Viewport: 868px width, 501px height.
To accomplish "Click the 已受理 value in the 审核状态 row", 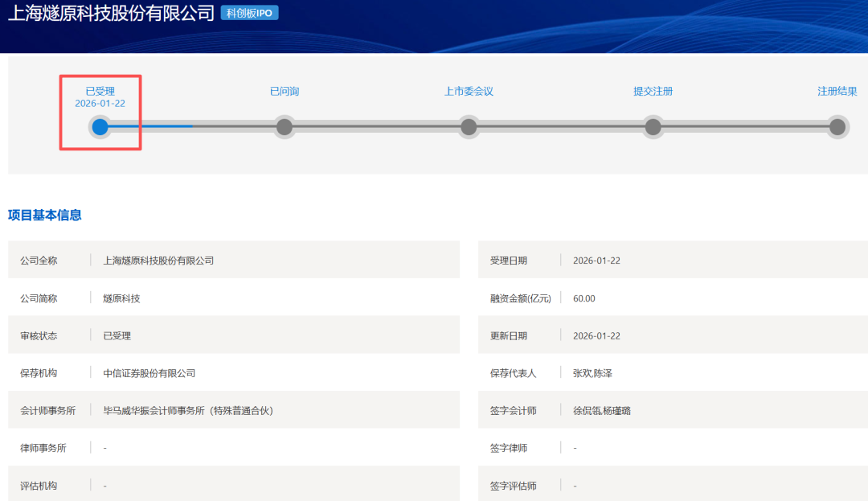I will coord(117,336).
